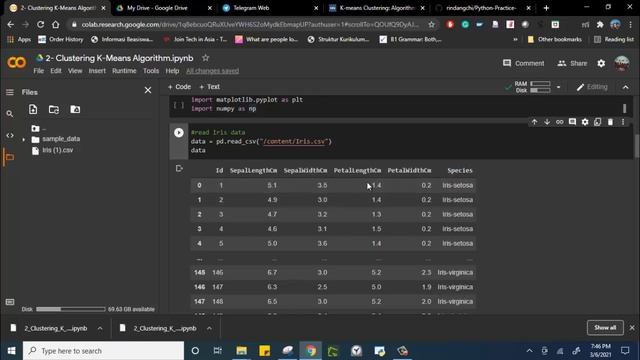Switch to the My Drive - Google Drive tab
The height and width of the screenshot is (360, 640).
163,8
